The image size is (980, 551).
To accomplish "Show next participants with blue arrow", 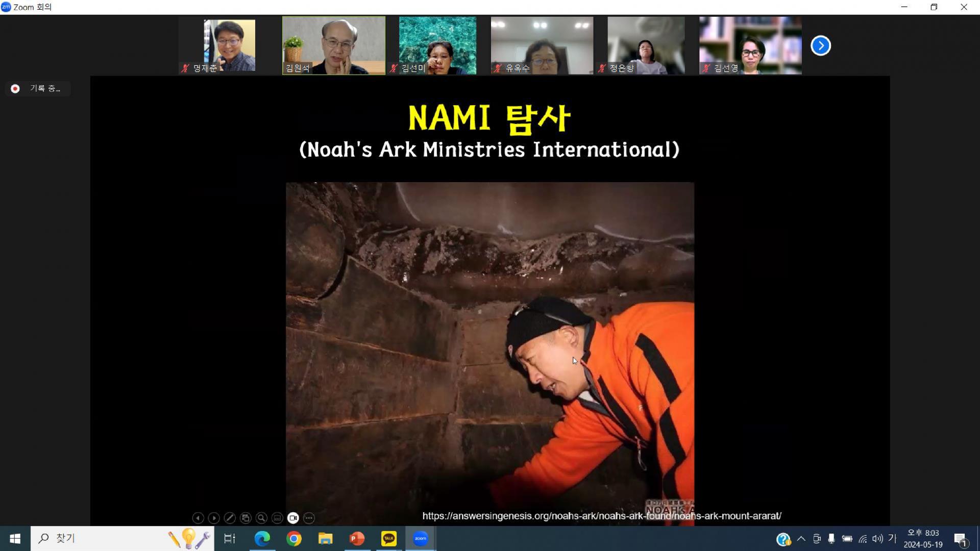I will (821, 45).
